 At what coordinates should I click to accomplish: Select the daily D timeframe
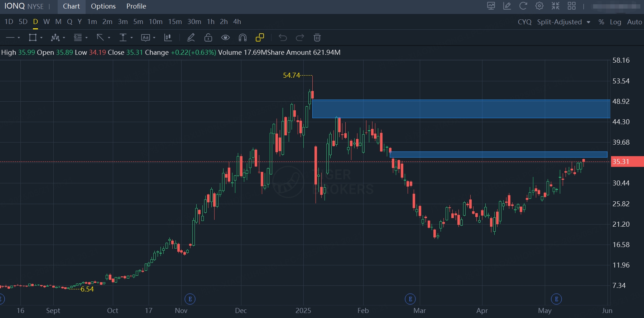[x=35, y=22]
